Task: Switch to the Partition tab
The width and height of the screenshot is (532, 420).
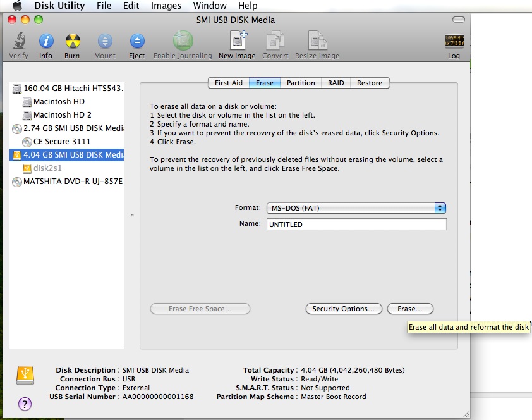Action: 301,83
